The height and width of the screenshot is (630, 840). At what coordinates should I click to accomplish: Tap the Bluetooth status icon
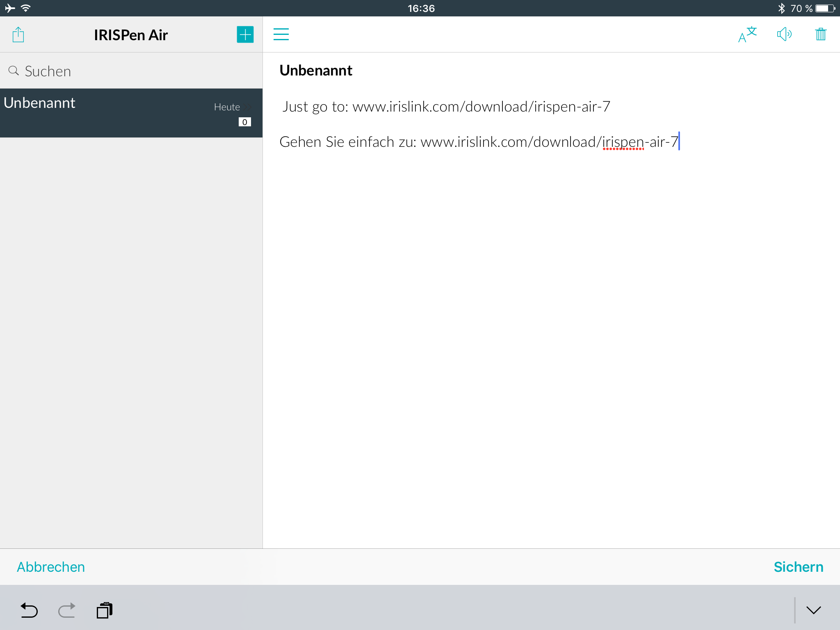click(782, 8)
